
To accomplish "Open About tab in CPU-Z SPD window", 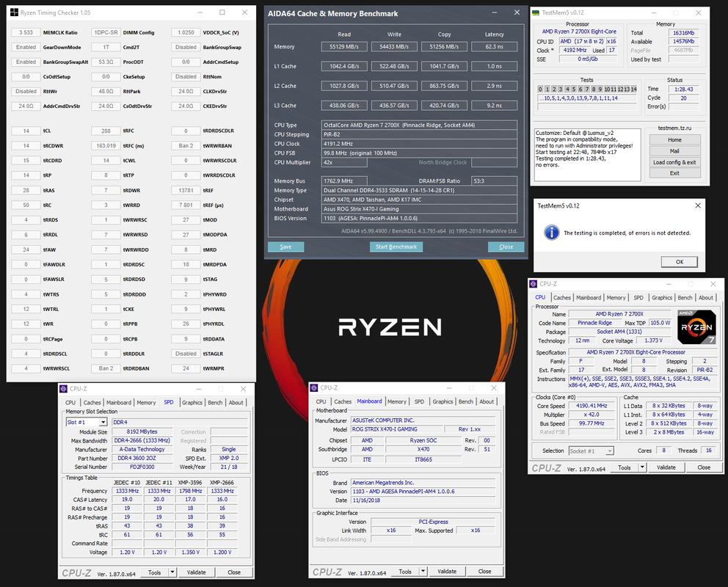I will [236, 403].
